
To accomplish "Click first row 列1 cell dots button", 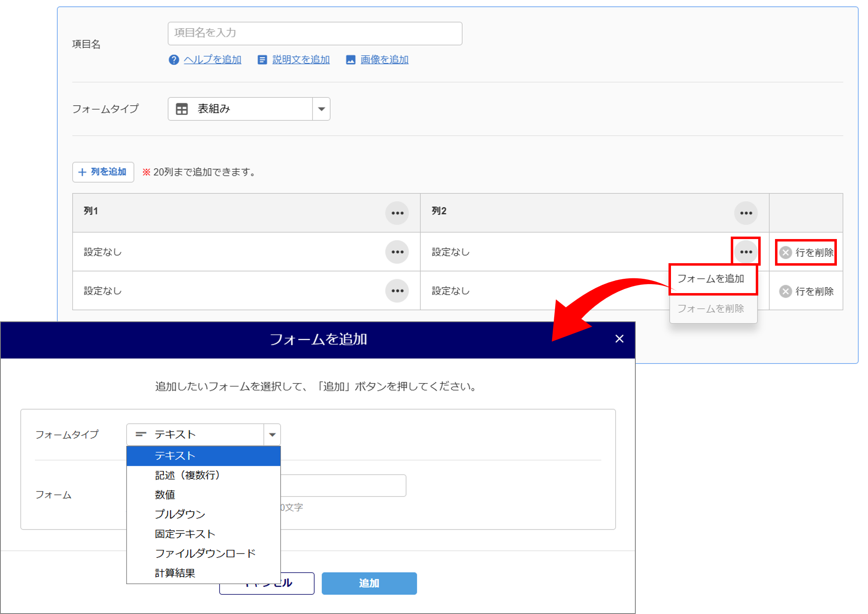I will [397, 252].
